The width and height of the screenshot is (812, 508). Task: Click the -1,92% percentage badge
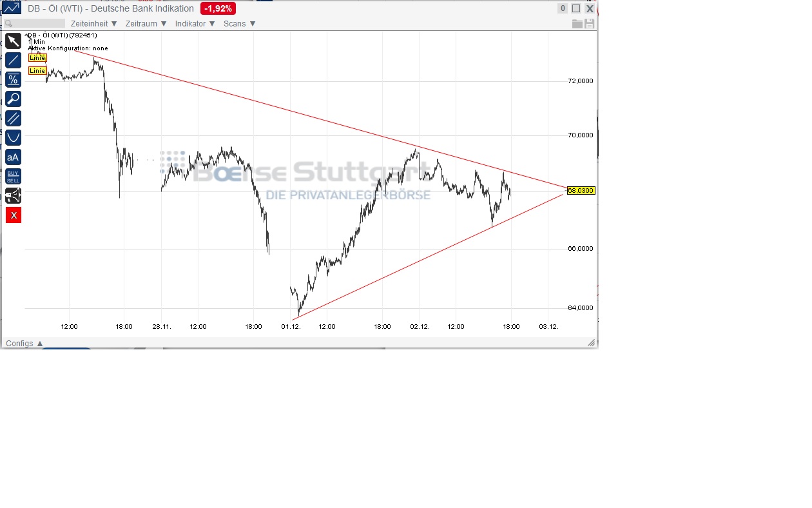pyautogui.click(x=218, y=8)
